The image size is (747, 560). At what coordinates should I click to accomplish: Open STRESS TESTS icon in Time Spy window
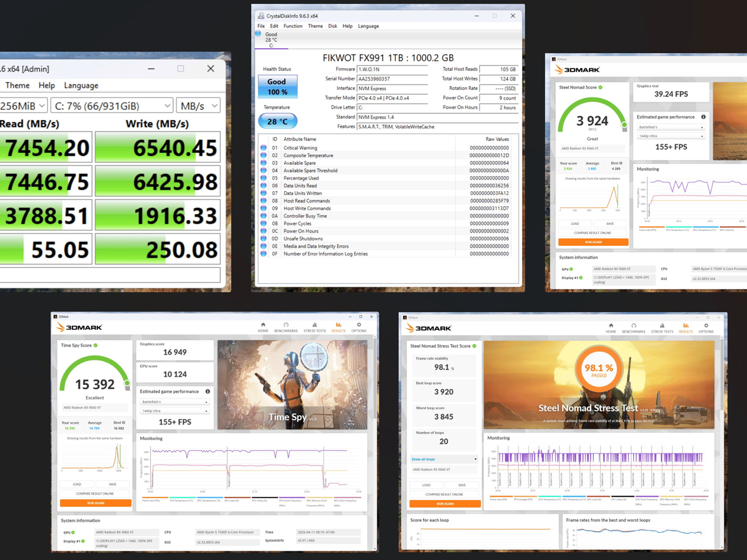coord(315,327)
